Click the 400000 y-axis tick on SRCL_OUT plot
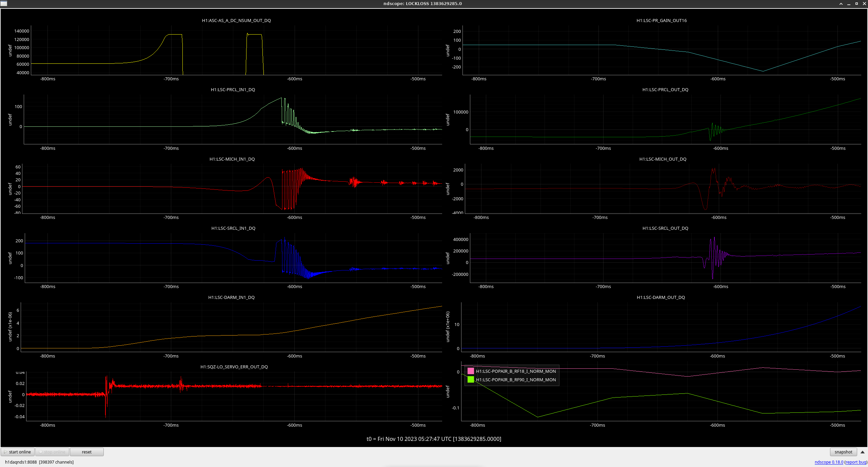 460,239
